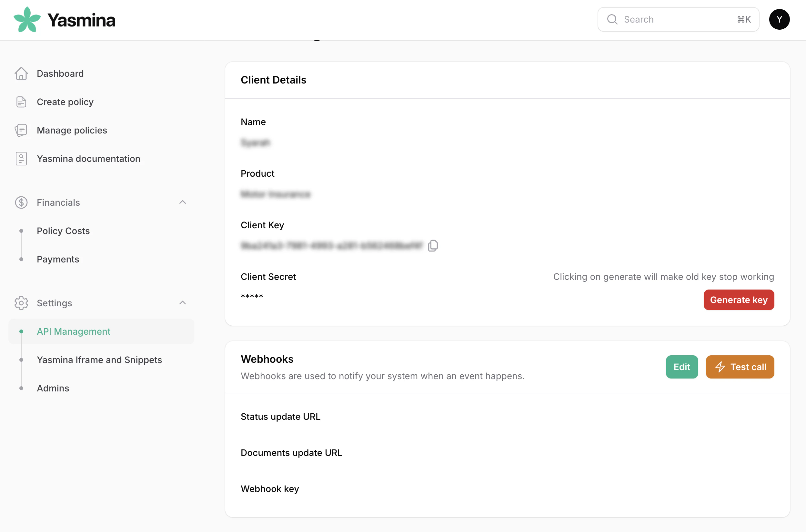This screenshot has width=806, height=532.
Task: Copy the Client Key to clipboard
Action: [x=433, y=245]
